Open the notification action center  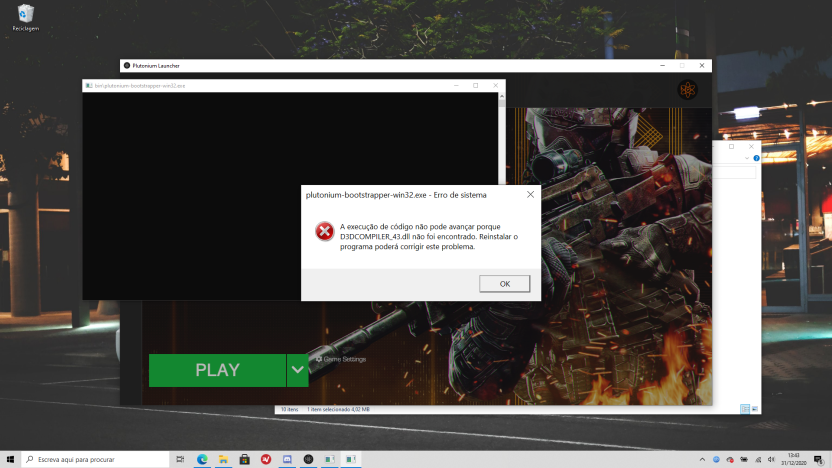818,459
